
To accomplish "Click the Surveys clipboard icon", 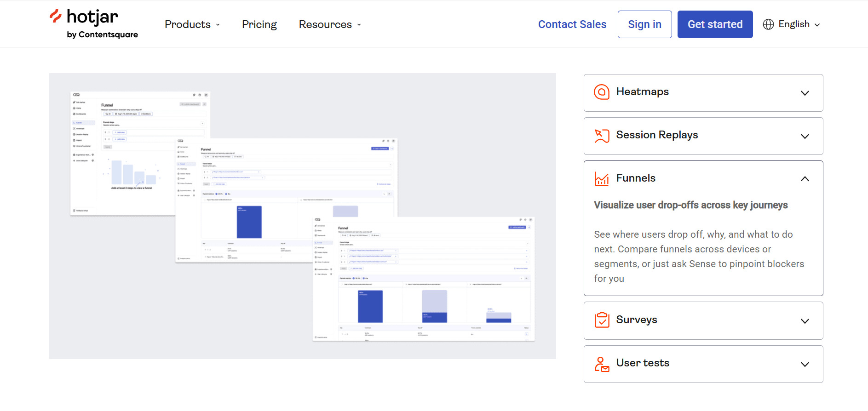I will point(602,320).
